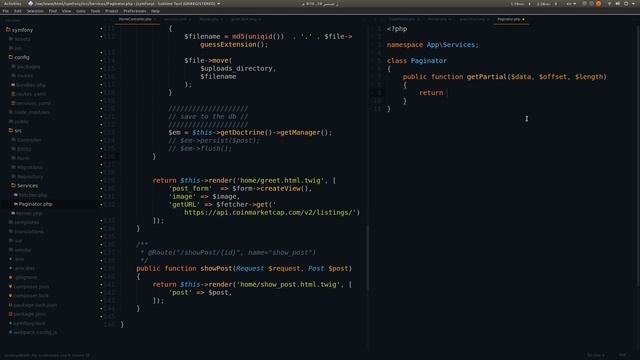640x360 pixels.
Task: Open the Edit menu
Action: pyautogui.click(x=18, y=11)
